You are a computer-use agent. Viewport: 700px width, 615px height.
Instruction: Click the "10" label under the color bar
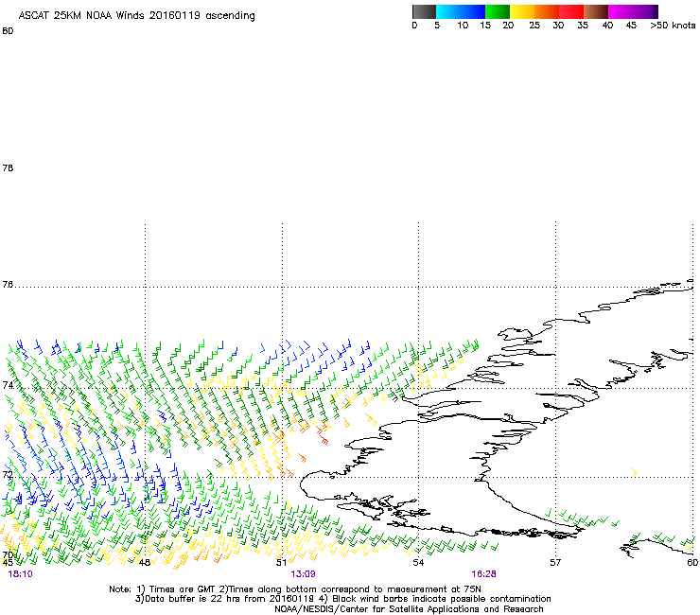tap(463, 26)
